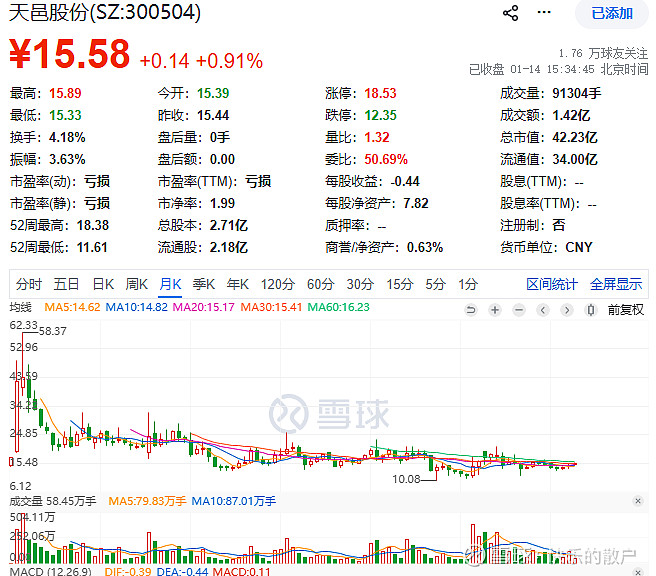The width and height of the screenshot is (656, 576).
Task: Click 1.76 万球友关注 follower count
Action: [603, 54]
